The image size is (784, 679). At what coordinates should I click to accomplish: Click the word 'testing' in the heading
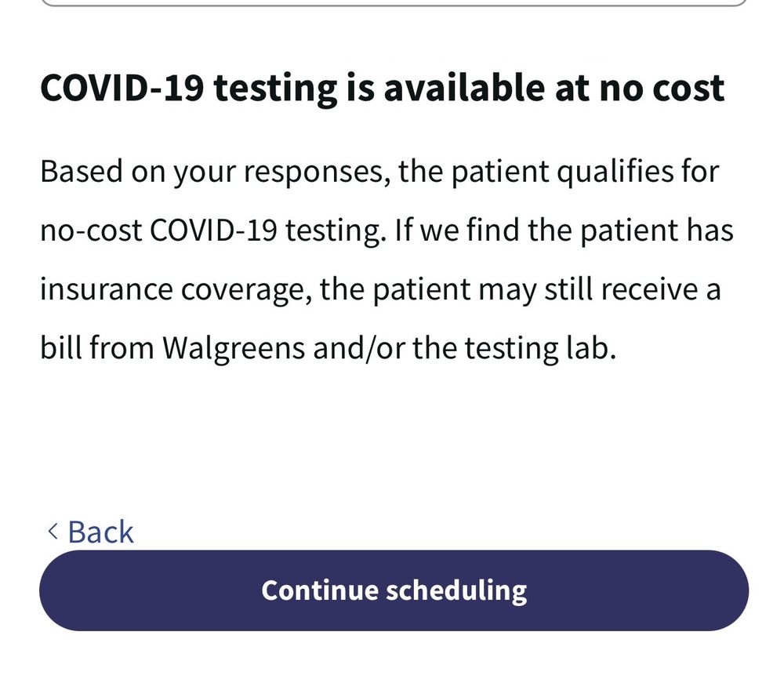(x=272, y=89)
